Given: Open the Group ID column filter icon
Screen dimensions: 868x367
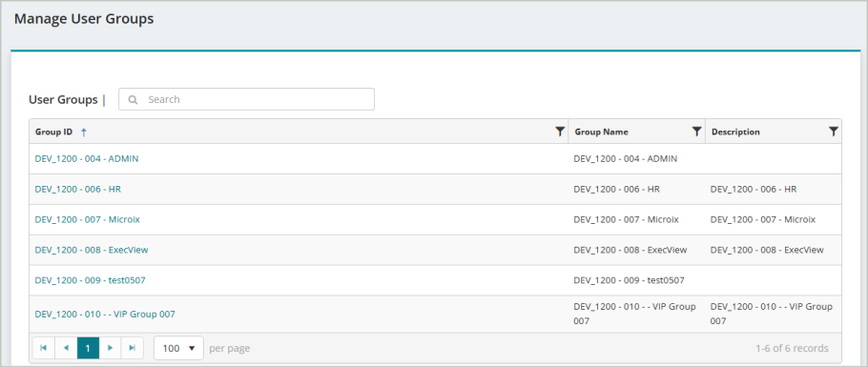Looking at the screenshot, I should pyautogui.click(x=560, y=132).
